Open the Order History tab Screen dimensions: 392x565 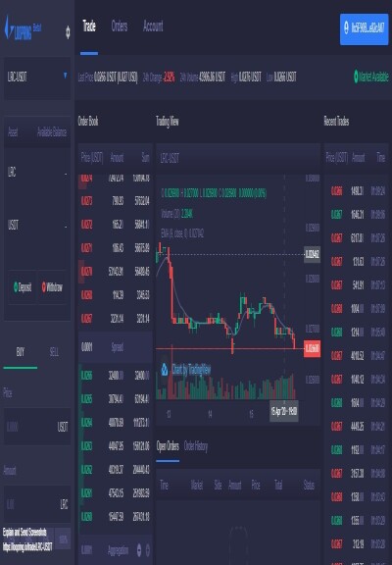196,447
